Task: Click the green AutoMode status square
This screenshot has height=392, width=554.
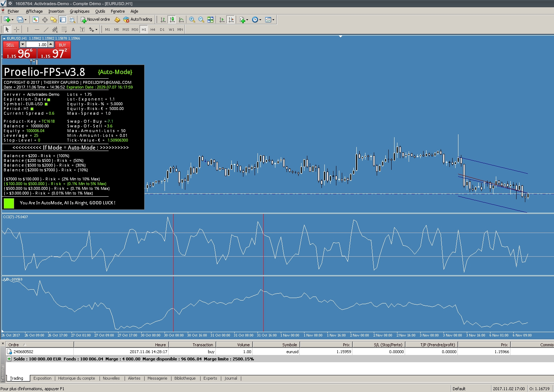Action: pyautogui.click(x=9, y=203)
